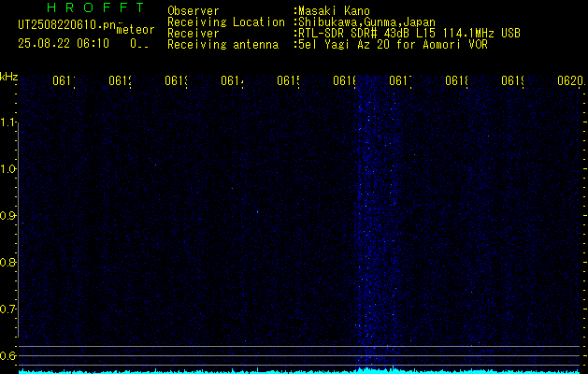Click the 0618 time marker
588x374 pixels.
point(456,81)
